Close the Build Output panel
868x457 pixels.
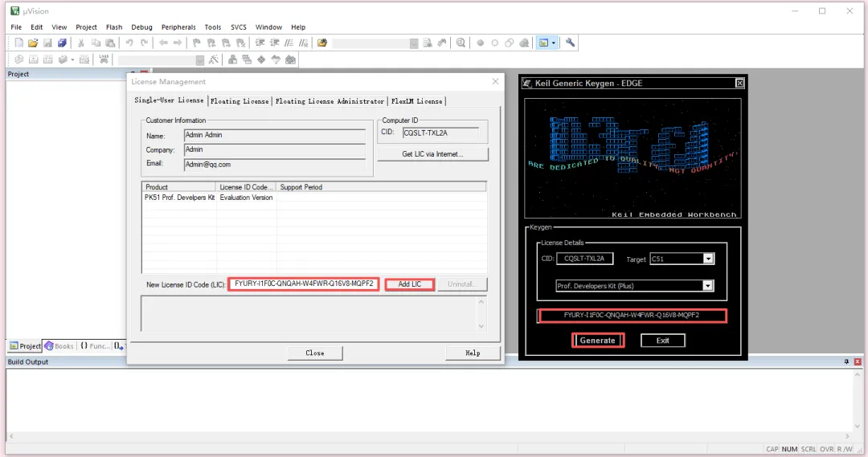coord(858,362)
